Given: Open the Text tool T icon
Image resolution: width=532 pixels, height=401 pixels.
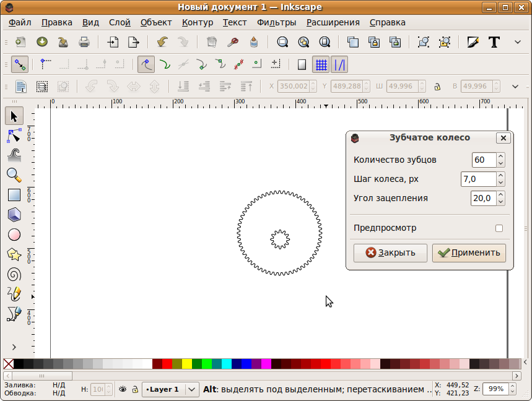Looking at the screenshot, I should (x=494, y=42).
